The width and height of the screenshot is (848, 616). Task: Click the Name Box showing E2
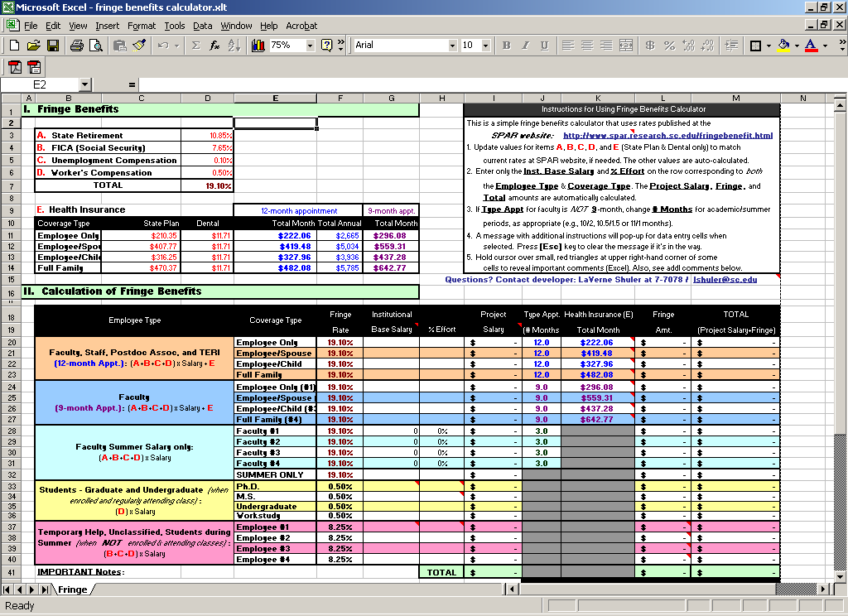[41, 85]
